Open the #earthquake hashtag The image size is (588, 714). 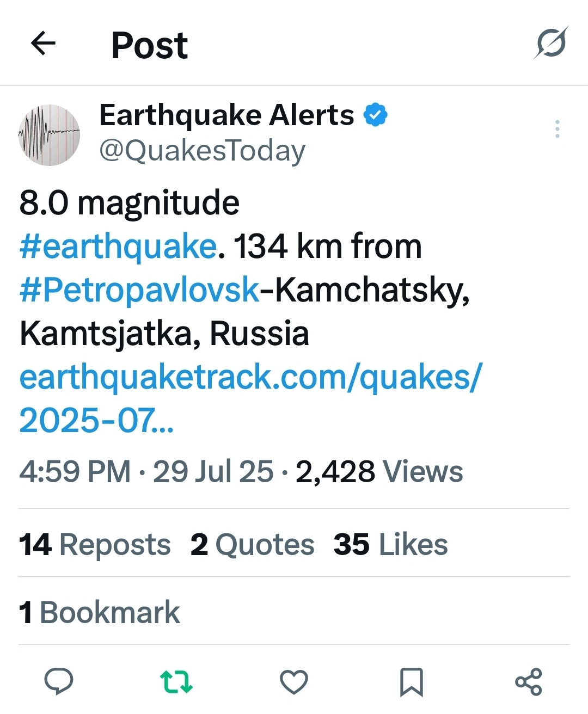point(118,247)
